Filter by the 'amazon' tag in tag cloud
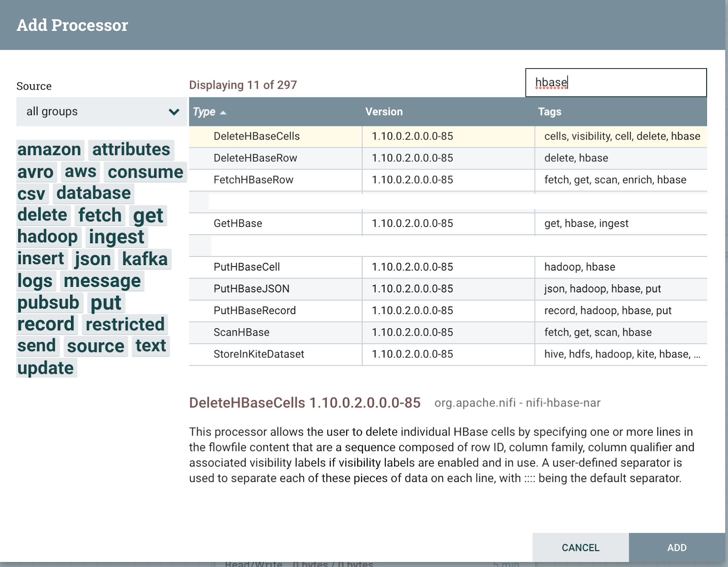 pyautogui.click(x=50, y=150)
